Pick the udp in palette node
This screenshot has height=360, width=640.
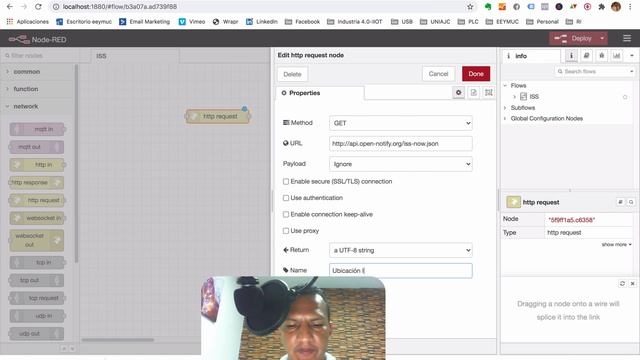tap(37, 316)
